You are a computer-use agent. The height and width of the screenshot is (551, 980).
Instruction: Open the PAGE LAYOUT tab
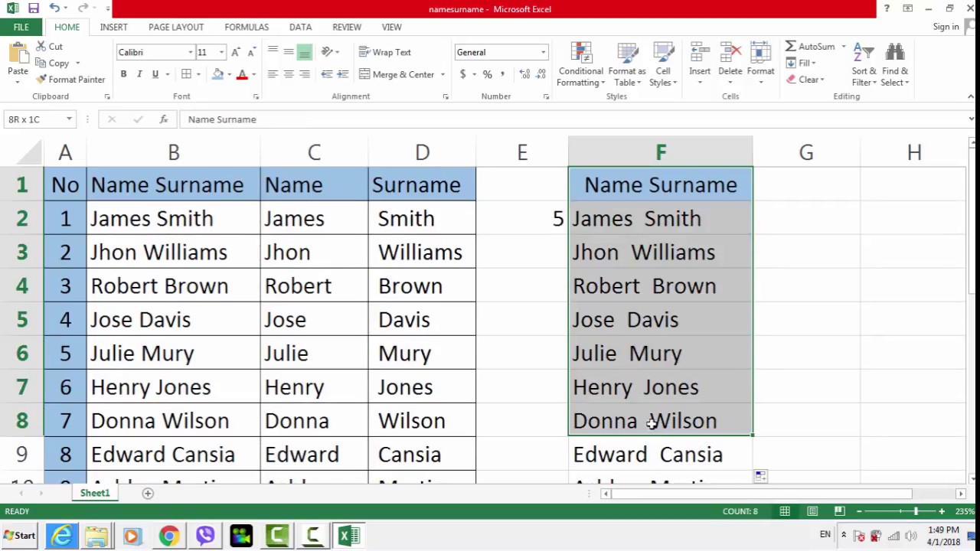click(x=176, y=27)
